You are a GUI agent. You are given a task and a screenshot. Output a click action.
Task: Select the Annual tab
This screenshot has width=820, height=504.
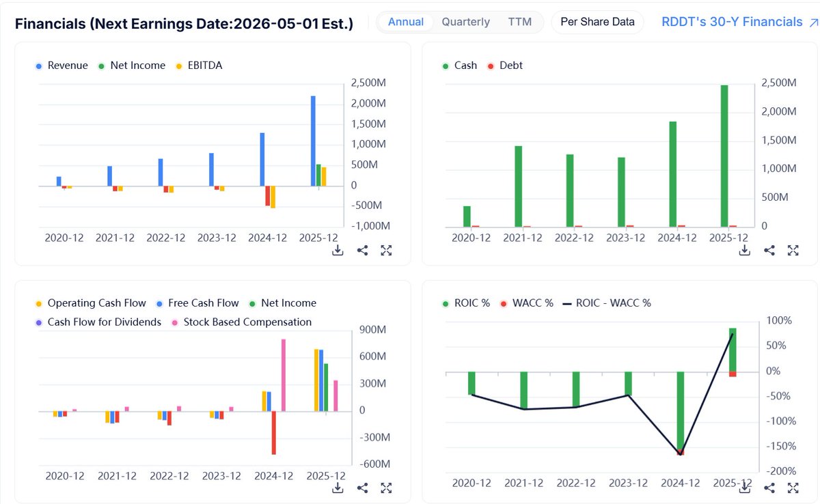click(x=406, y=22)
